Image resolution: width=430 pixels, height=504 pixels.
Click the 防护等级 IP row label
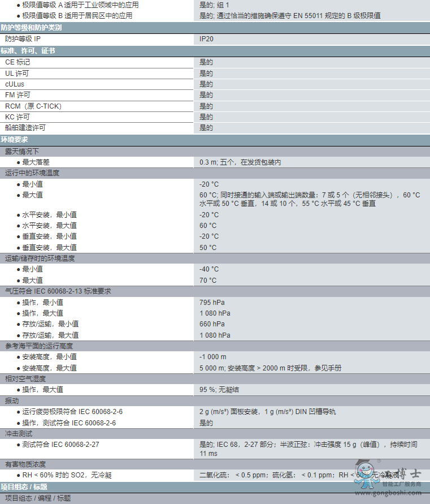[x=23, y=39]
